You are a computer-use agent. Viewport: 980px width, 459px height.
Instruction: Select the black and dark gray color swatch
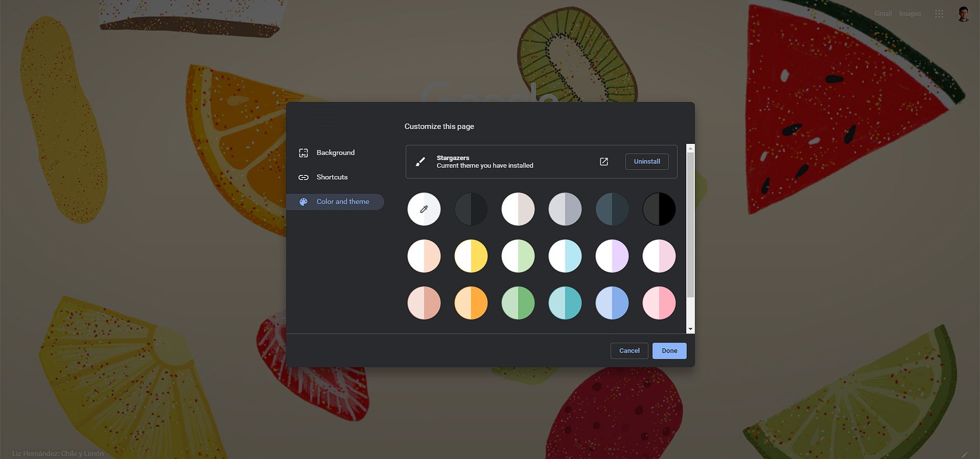pos(658,209)
